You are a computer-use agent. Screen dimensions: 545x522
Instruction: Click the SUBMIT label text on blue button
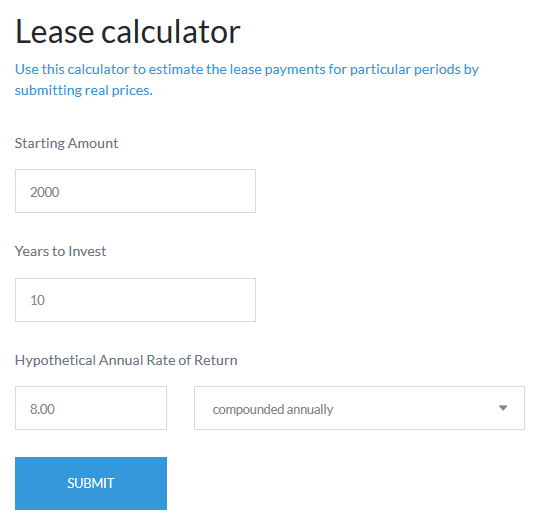[x=91, y=483]
